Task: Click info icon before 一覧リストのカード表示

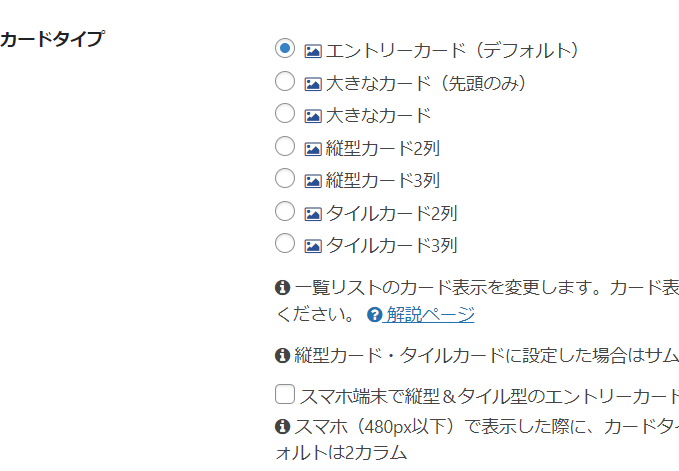Action: coord(282,288)
